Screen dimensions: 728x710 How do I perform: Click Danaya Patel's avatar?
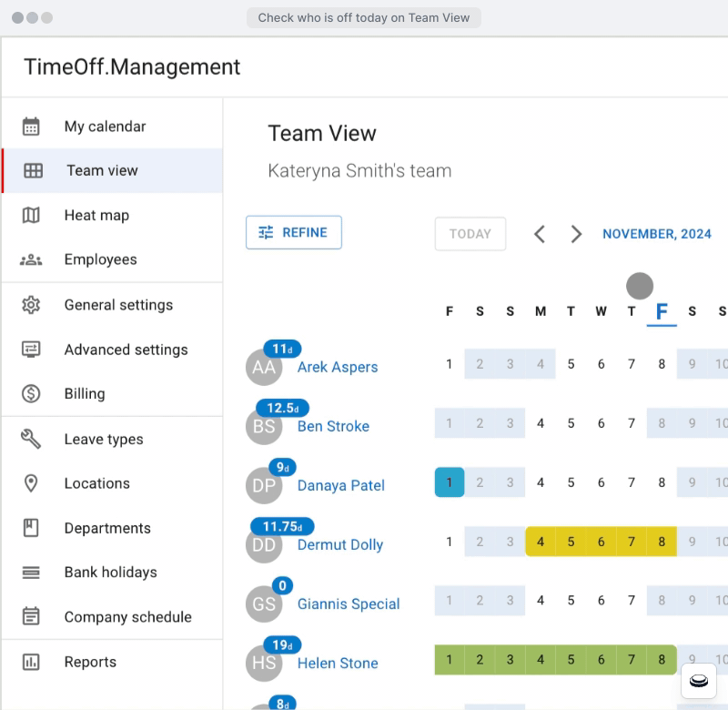click(264, 485)
